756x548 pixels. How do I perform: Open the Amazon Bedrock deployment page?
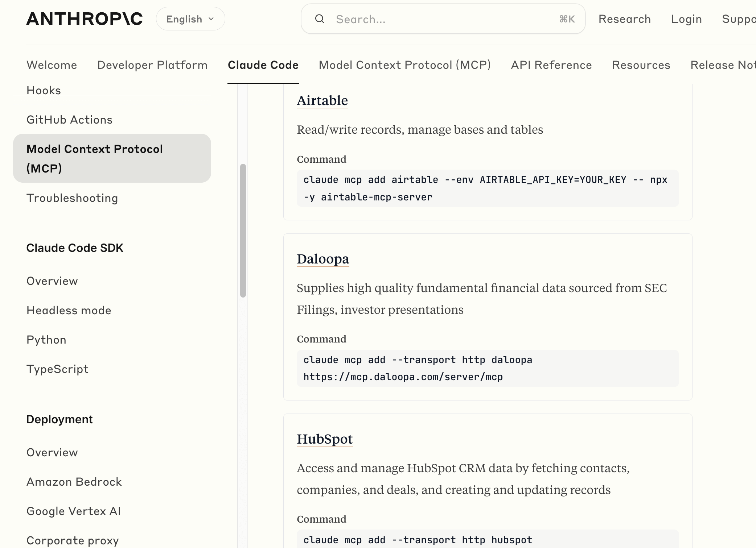[74, 482]
